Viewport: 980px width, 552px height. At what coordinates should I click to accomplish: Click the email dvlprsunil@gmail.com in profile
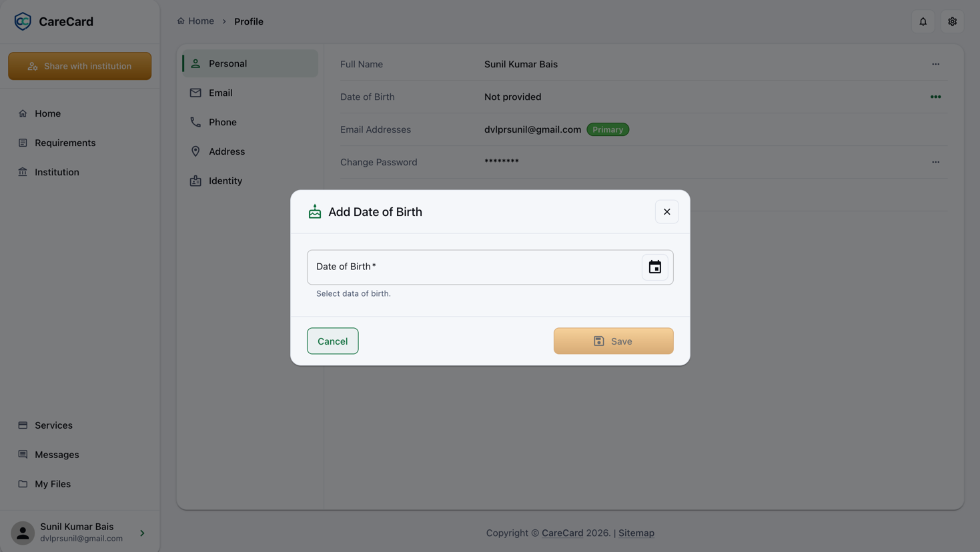tap(532, 129)
